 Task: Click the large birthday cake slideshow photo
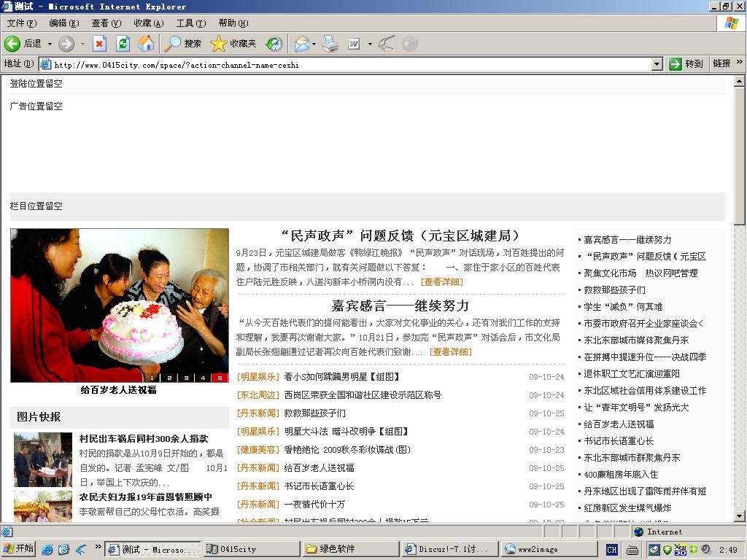point(120,306)
